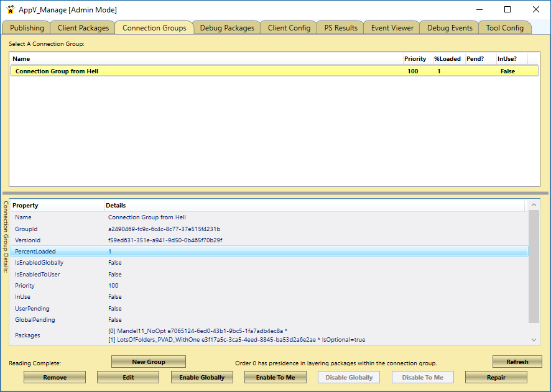This screenshot has height=392, width=551.
Task: Select the PercentLoaded property row
Action: click(269, 251)
